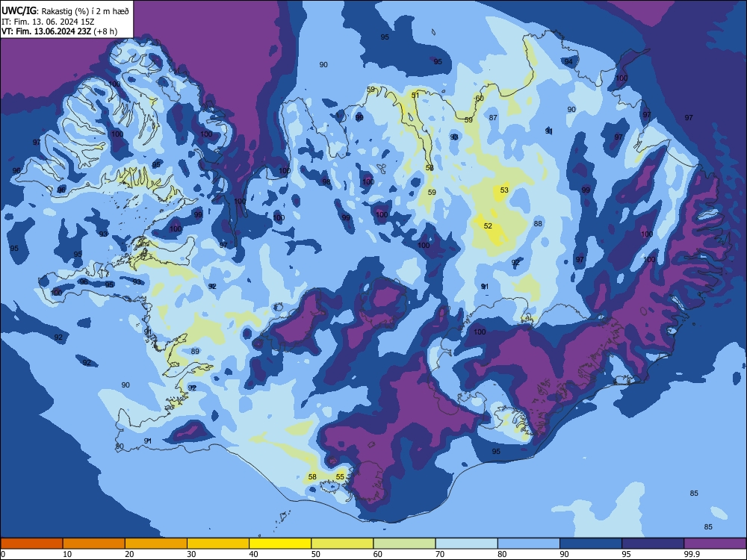Click the '98' value in the northwest

[326, 182]
